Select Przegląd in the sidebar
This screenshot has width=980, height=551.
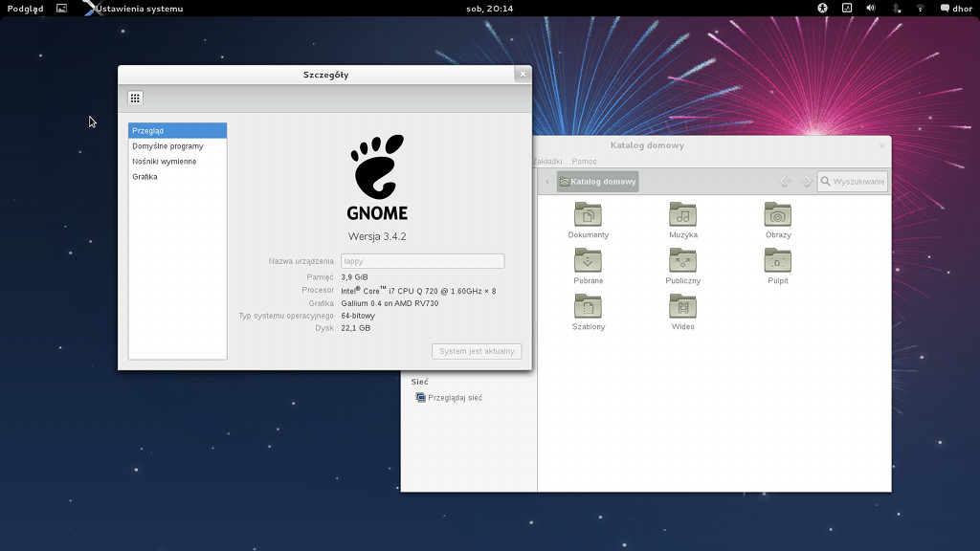click(x=177, y=130)
